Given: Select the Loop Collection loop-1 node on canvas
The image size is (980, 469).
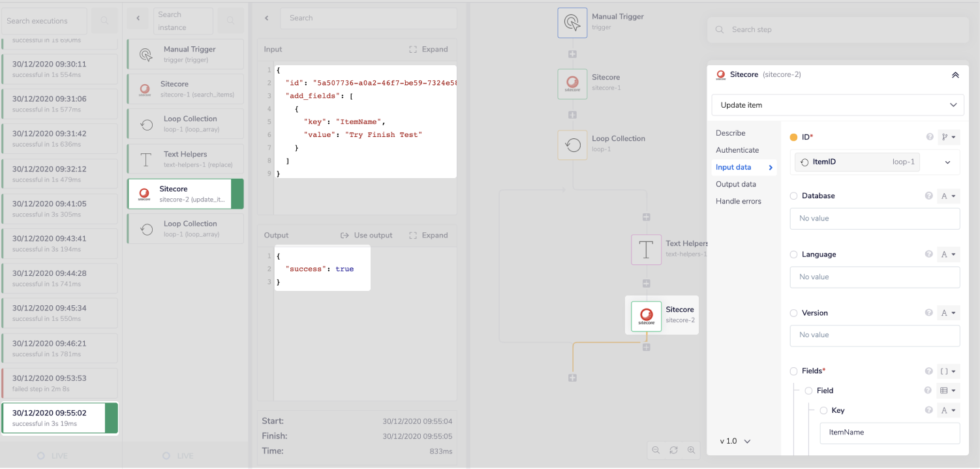Looking at the screenshot, I should click(572, 144).
